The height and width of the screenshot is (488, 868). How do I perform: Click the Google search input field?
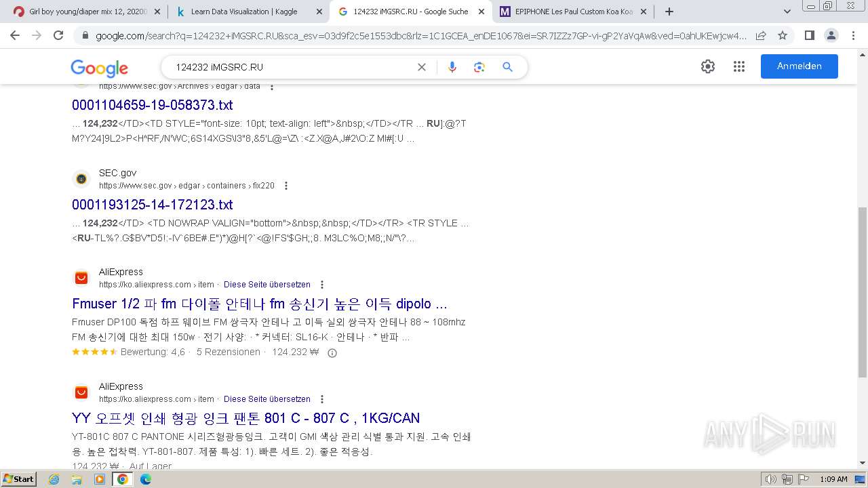292,67
